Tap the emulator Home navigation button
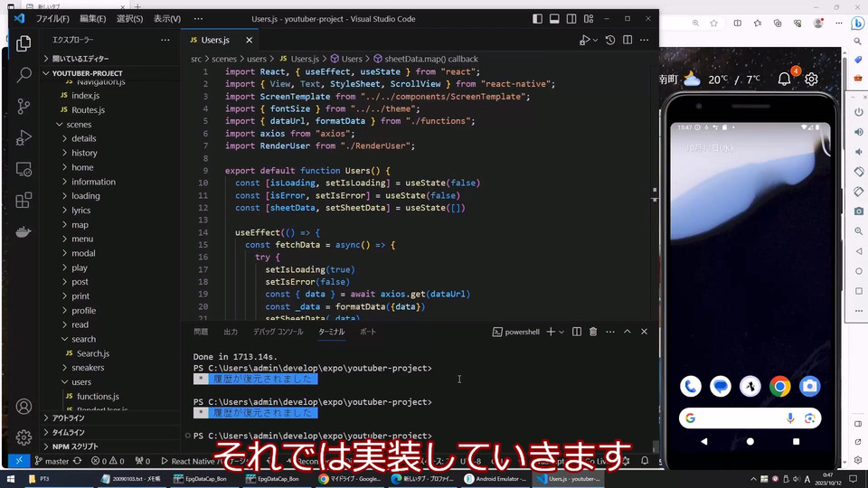868x488 pixels. pyautogui.click(x=750, y=442)
